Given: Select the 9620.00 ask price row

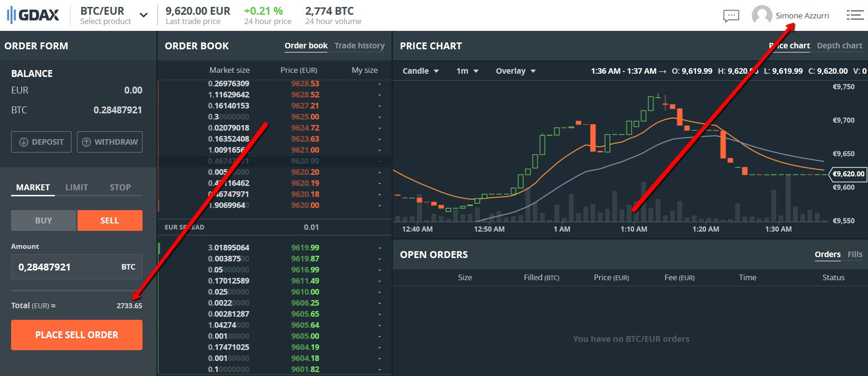Looking at the screenshot, I should 274,205.
